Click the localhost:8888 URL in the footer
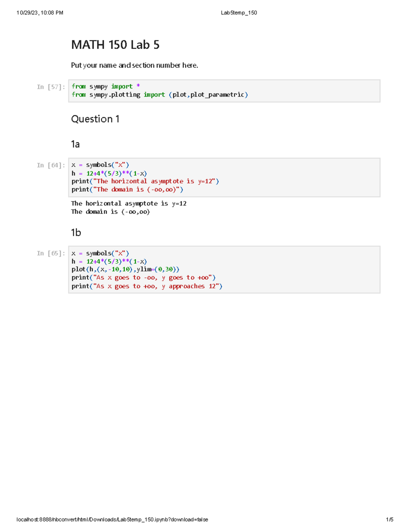The width and height of the screenshot is (411, 532). click(112, 520)
